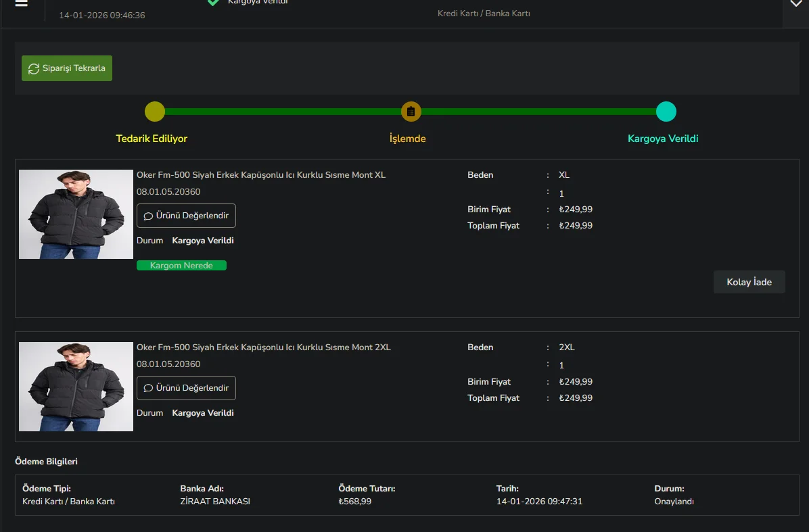Click the payment date 14-01-2026 09:47:31
This screenshot has height=532, width=809.
539,502
